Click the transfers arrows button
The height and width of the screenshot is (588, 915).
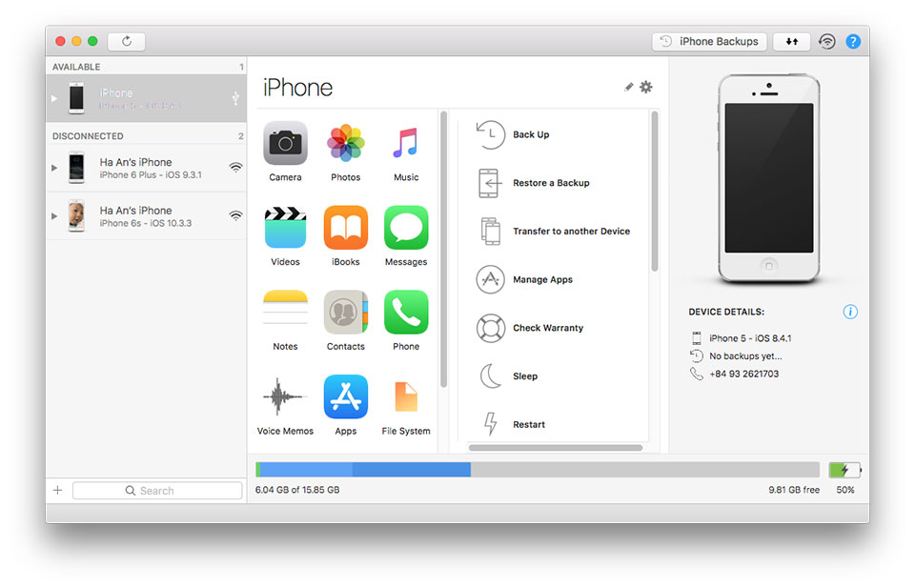click(791, 41)
